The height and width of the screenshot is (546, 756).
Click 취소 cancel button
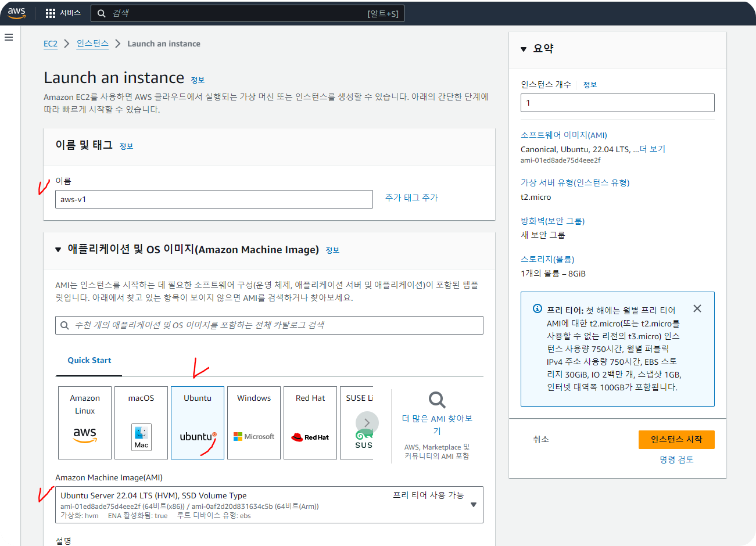click(541, 439)
